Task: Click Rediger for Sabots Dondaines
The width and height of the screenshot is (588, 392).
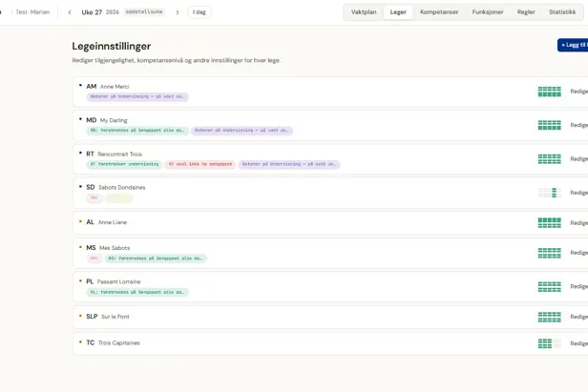Action: click(579, 193)
